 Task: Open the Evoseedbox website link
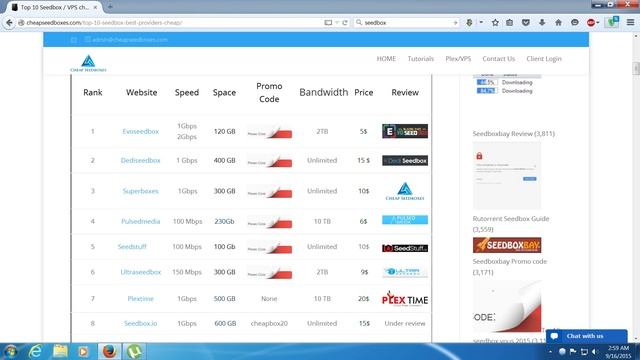140,131
